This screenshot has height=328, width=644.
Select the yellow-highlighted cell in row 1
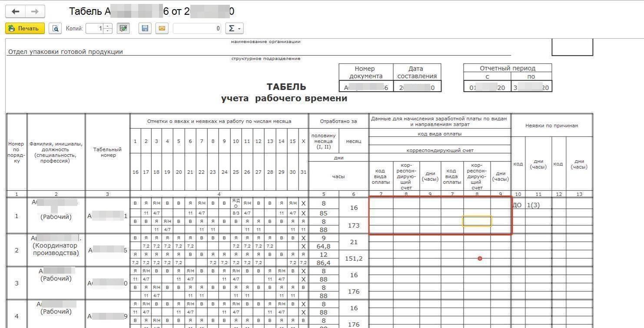(477, 221)
